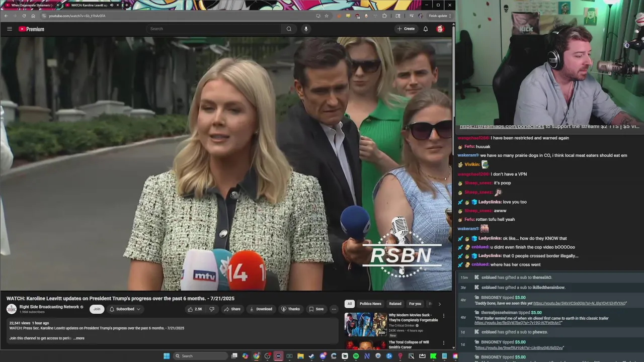Open the Right Side Broadcasting Network channel avatar

[x=11, y=309]
